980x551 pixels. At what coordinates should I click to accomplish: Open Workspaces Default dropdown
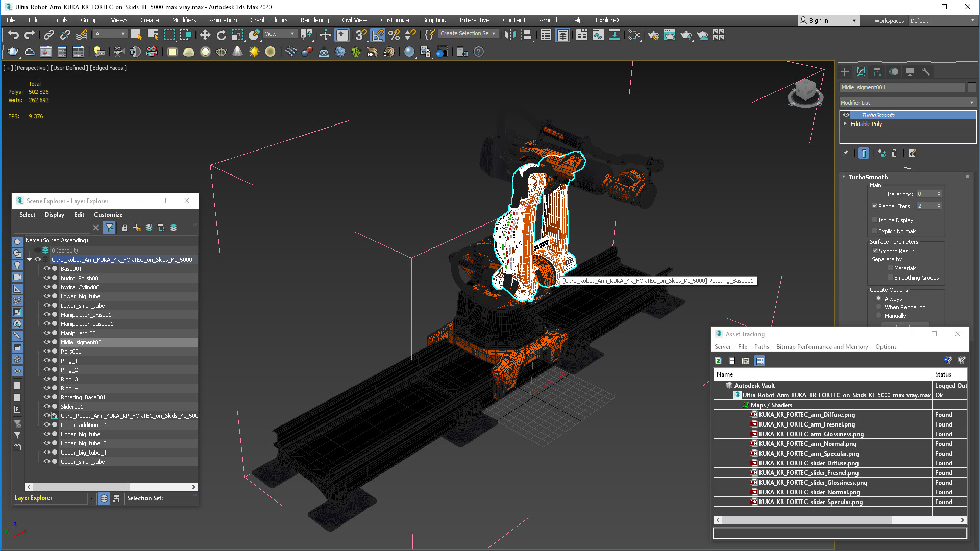pos(943,21)
